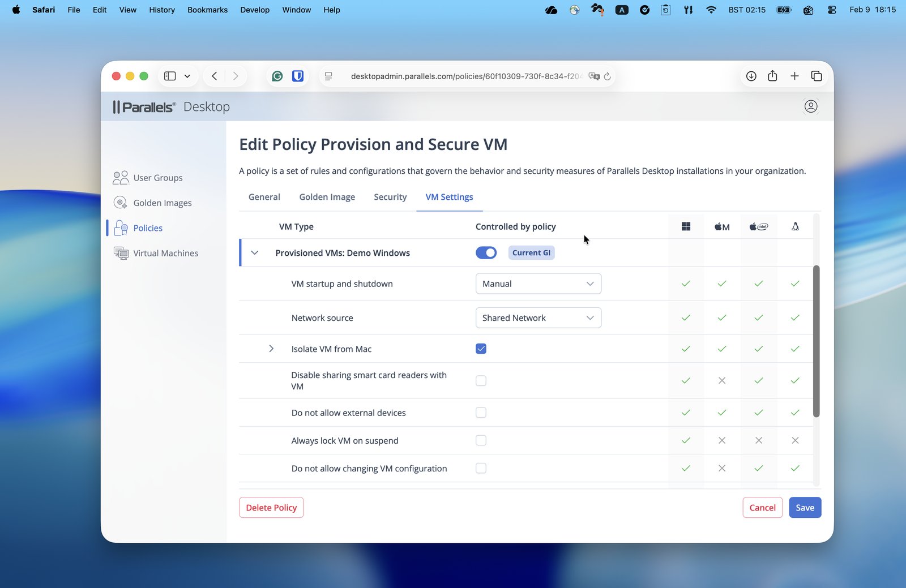Switch to the General tab
The width and height of the screenshot is (906, 588).
point(264,197)
